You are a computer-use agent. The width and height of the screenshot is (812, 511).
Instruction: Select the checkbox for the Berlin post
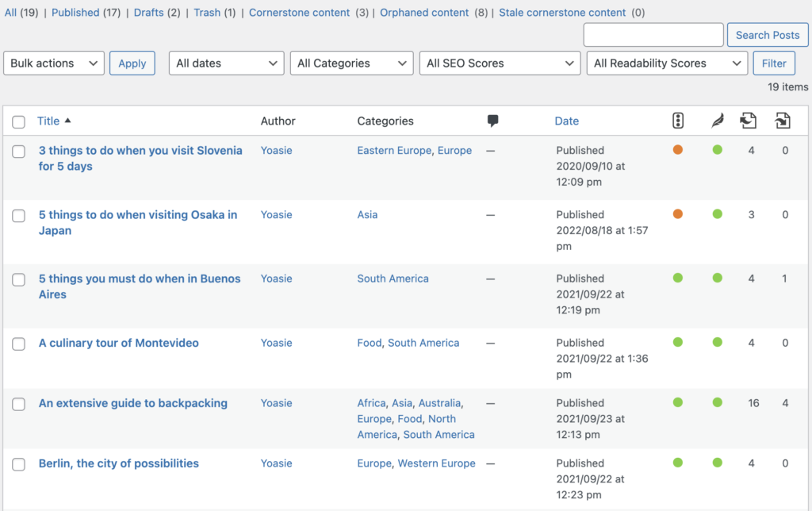[19, 464]
